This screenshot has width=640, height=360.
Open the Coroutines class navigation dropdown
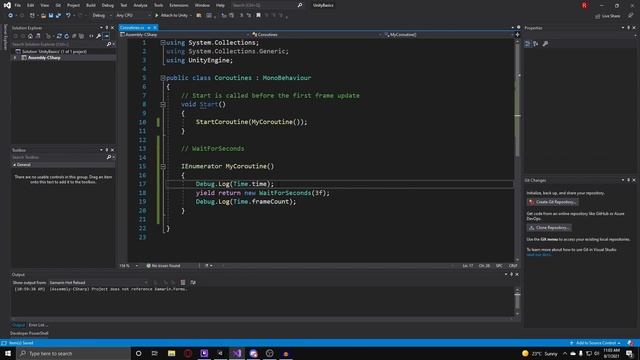coord(316,35)
